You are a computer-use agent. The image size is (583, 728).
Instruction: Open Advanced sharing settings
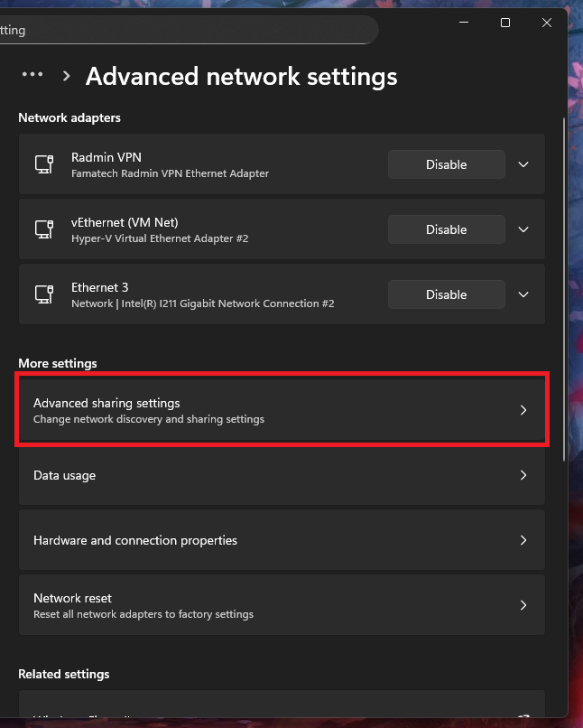coord(282,410)
